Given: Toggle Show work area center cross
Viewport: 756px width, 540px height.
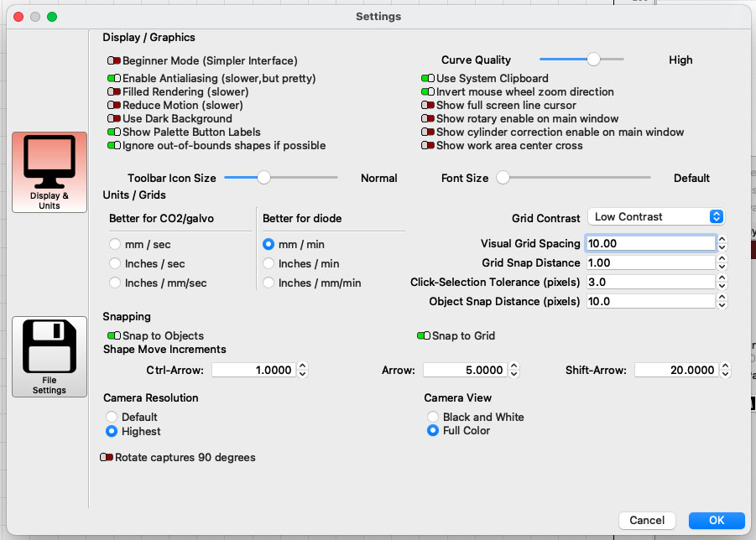Looking at the screenshot, I should [428, 145].
